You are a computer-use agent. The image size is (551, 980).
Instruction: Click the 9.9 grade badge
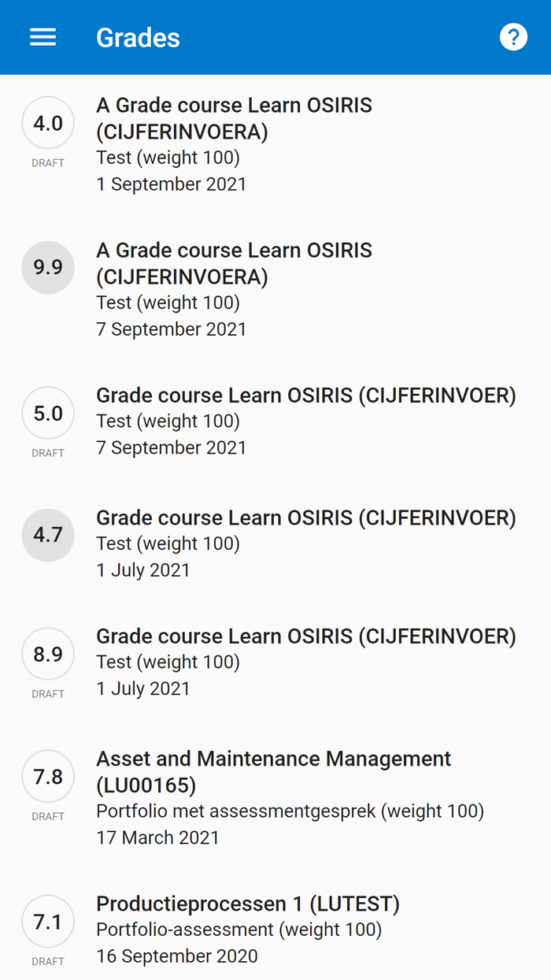(x=47, y=268)
